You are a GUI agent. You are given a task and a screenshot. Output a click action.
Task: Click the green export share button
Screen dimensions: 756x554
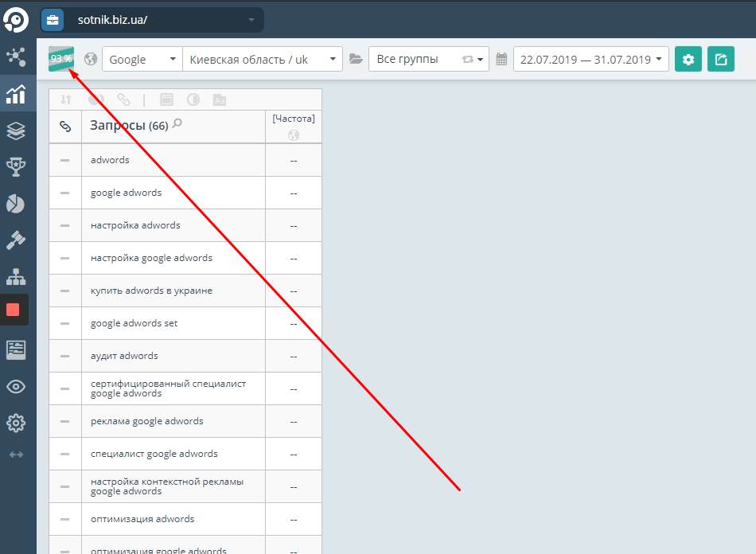[721, 59]
